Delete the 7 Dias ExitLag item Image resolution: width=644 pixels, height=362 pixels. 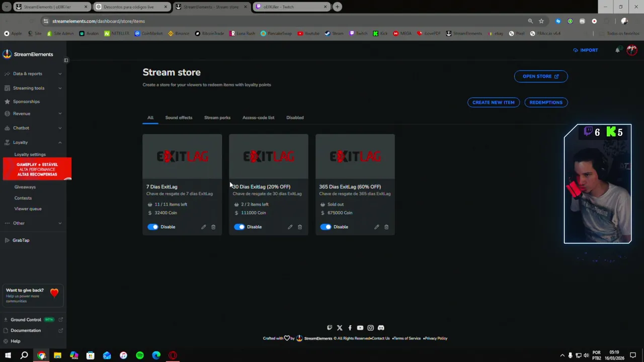coord(213,227)
